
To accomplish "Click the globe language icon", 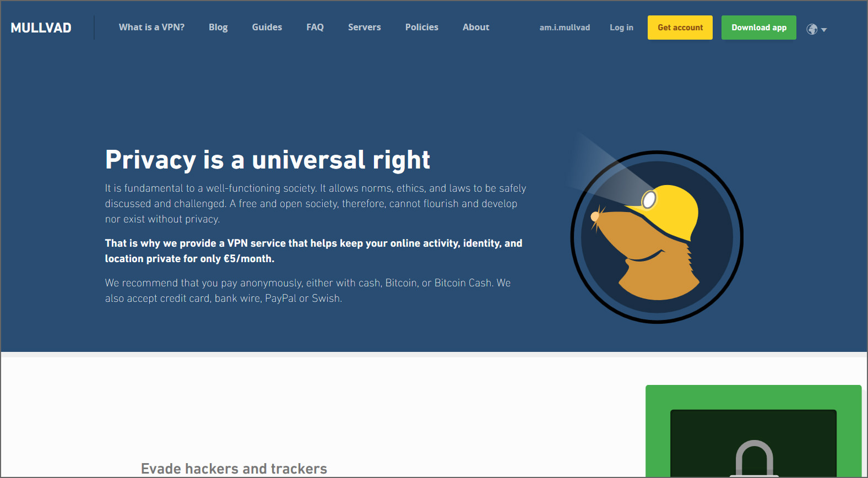I will tap(812, 29).
